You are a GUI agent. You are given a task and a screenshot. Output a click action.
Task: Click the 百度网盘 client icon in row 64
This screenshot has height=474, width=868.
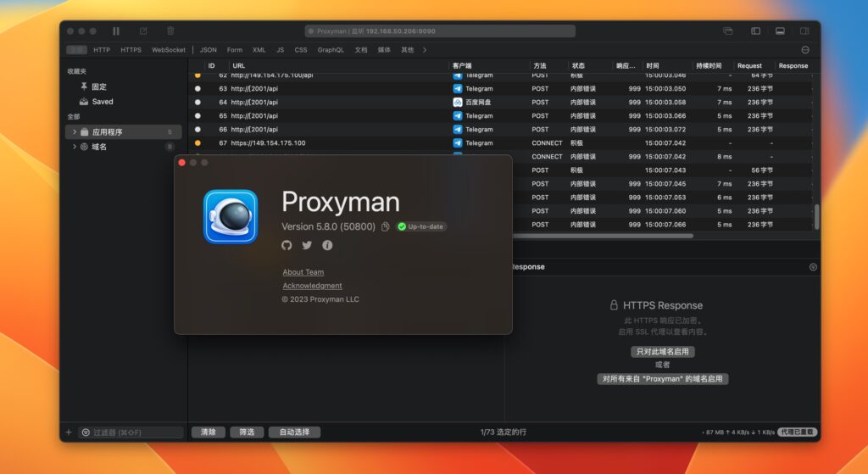pyautogui.click(x=457, y=102)
